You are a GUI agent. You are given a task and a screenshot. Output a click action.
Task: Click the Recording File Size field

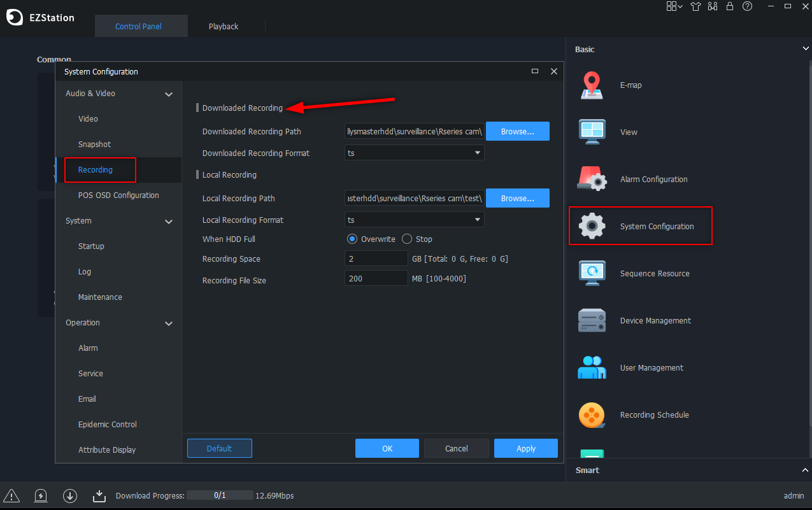click(x=376, y=279)
